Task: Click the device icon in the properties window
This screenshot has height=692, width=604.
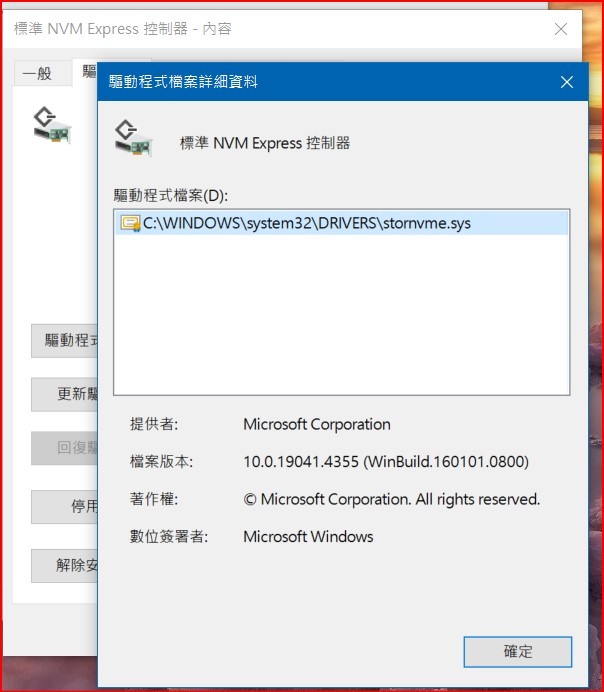Action: tap(52, 125)
